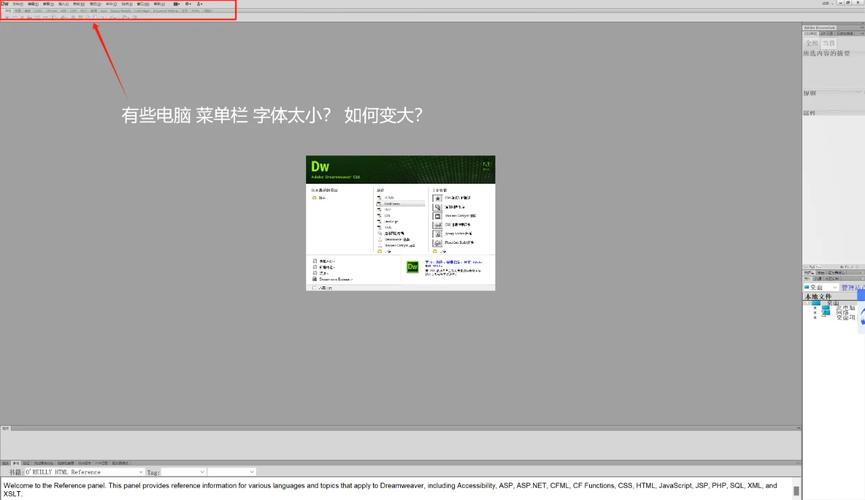Create a new XML file
The image size is (865, 500).
point(388,227)
